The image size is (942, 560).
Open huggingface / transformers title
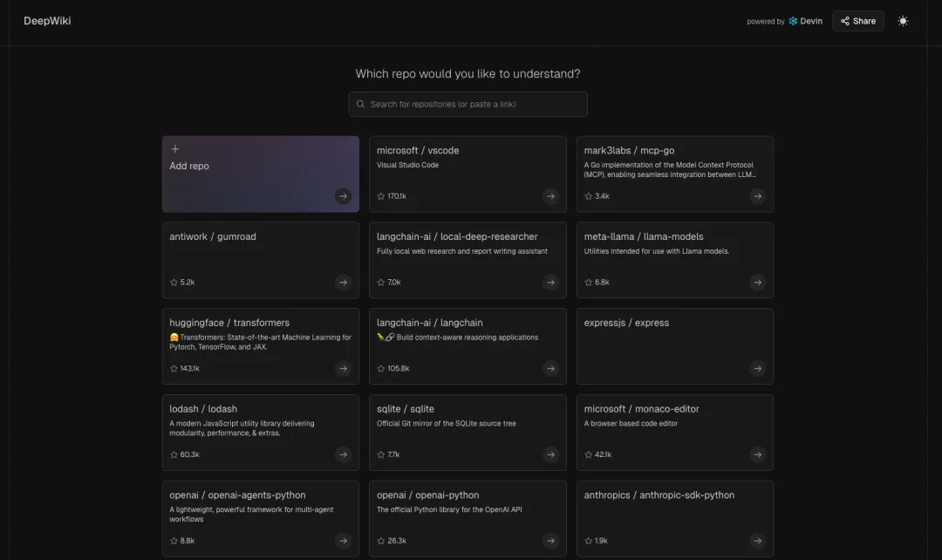229,323
